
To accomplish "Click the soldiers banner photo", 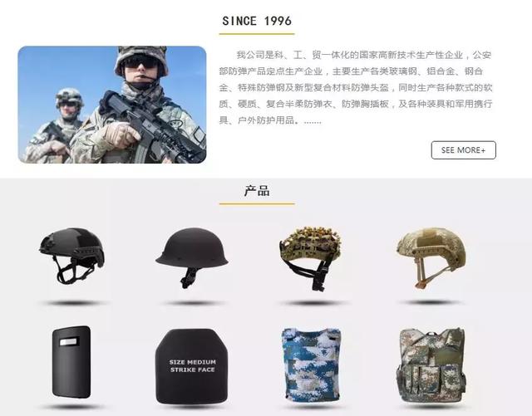I will 112,105.
